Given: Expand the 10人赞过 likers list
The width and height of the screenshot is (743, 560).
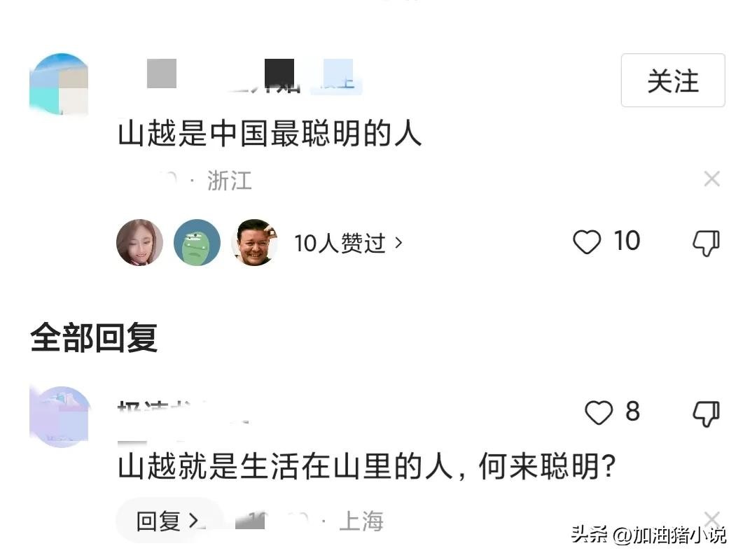Looking at the screenshot, I should click(x=348, y=243).
